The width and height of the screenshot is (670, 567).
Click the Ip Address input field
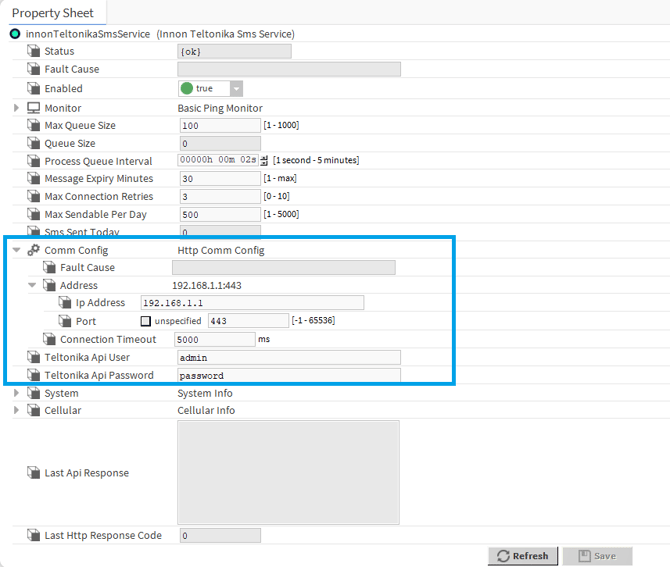tap(252, 303)
